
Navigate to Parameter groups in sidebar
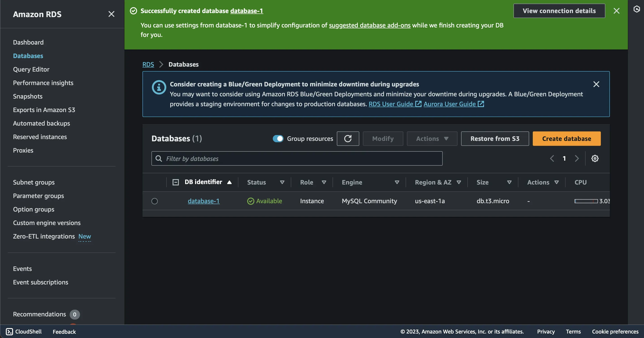tap(38, 196)
